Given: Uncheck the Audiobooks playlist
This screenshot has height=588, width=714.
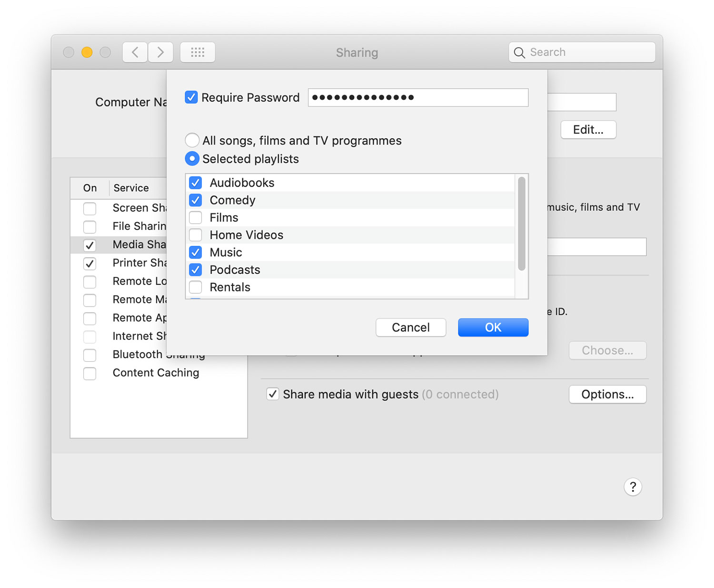Looking at the screenshot, I should pos(196,183).
